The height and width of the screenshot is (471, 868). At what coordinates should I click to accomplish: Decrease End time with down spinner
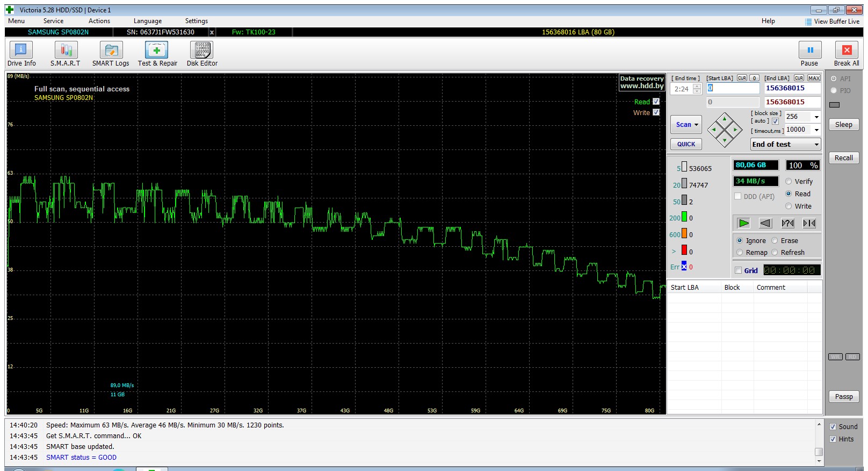click(x=697, y=91)
